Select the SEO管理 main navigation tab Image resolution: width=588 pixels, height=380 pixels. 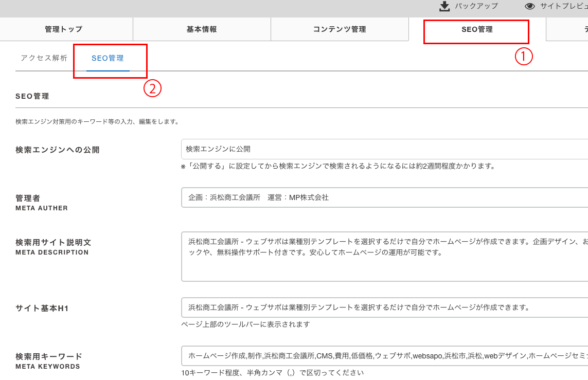coord(477,29)
